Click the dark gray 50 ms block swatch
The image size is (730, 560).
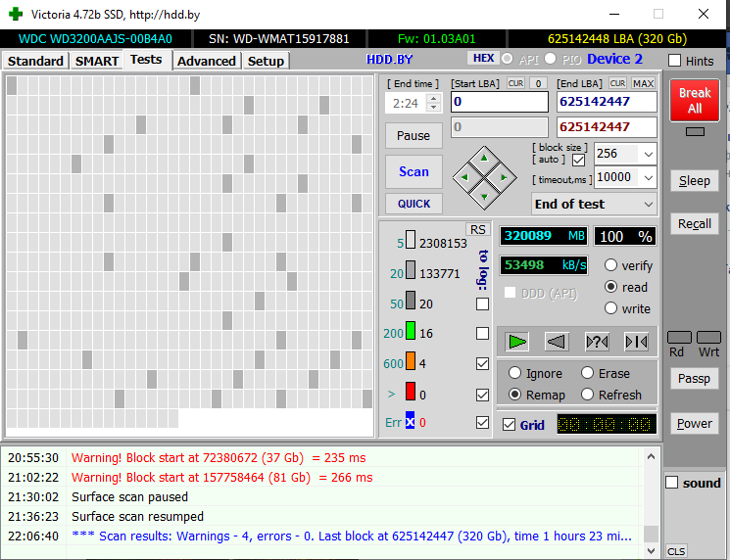coord(411,301)
